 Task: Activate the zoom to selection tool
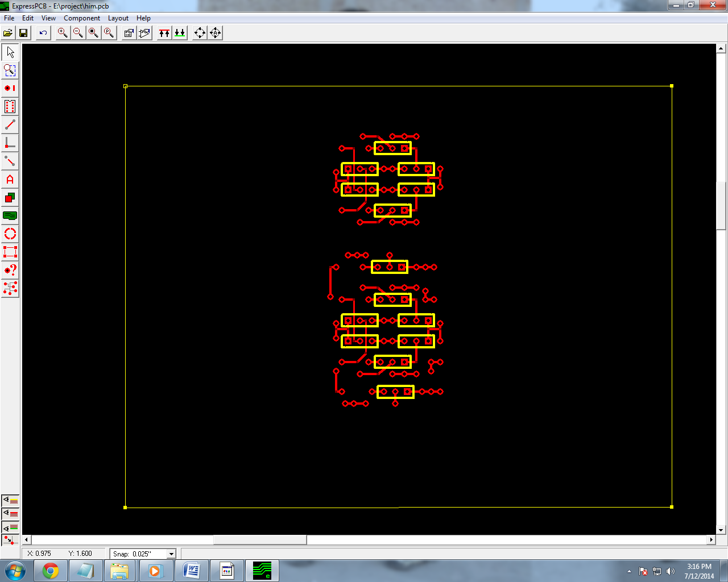click(9, 70)
